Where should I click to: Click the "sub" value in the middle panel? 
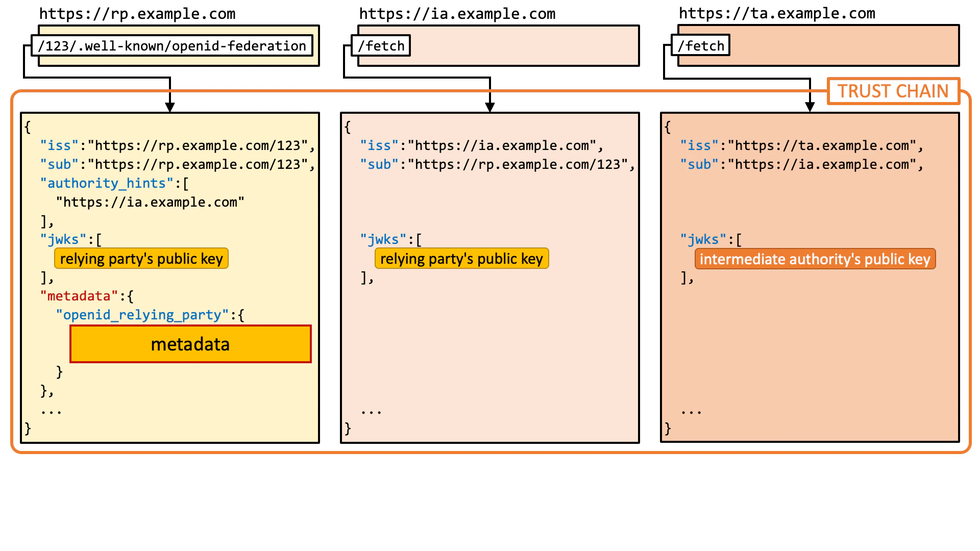point(517,164)
